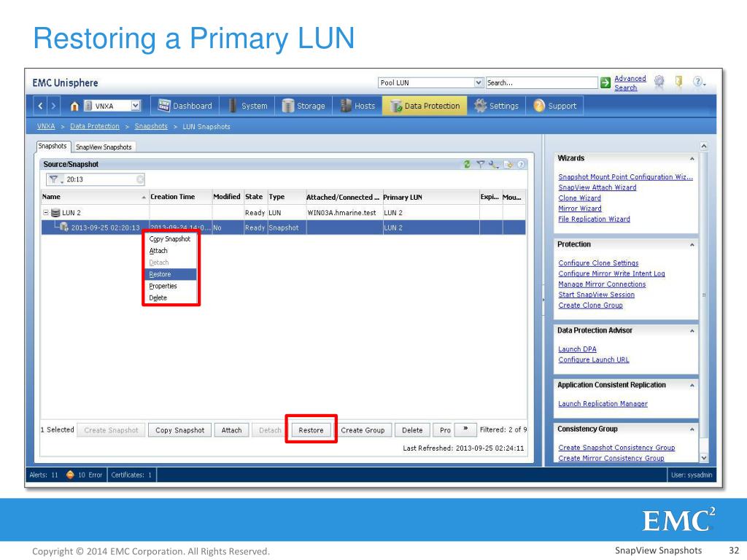Select snapshot row 2013-09-25 02:20:13
This screenshot has height=560, width=747.
tap(283, 227)
